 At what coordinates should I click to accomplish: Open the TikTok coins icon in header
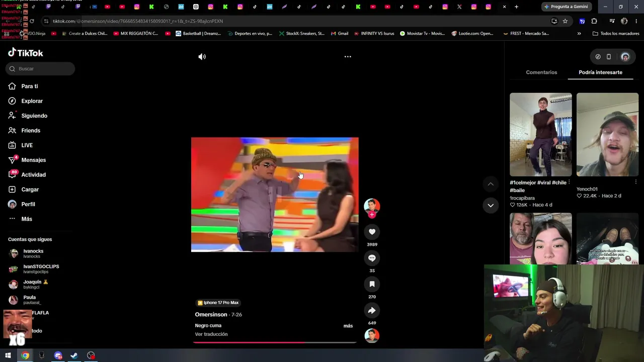pyautogui.click(x=598, y=57)
